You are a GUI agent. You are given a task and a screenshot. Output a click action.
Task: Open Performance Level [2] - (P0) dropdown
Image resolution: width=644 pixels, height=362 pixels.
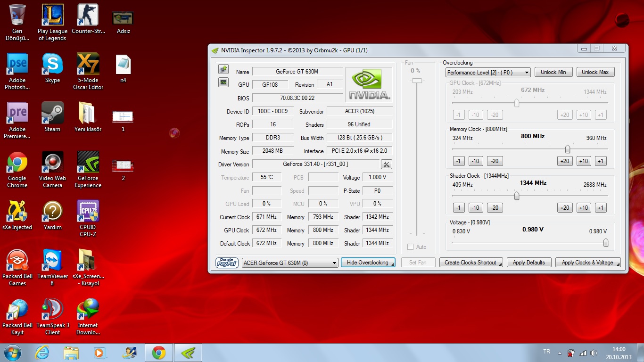(488, 72)
